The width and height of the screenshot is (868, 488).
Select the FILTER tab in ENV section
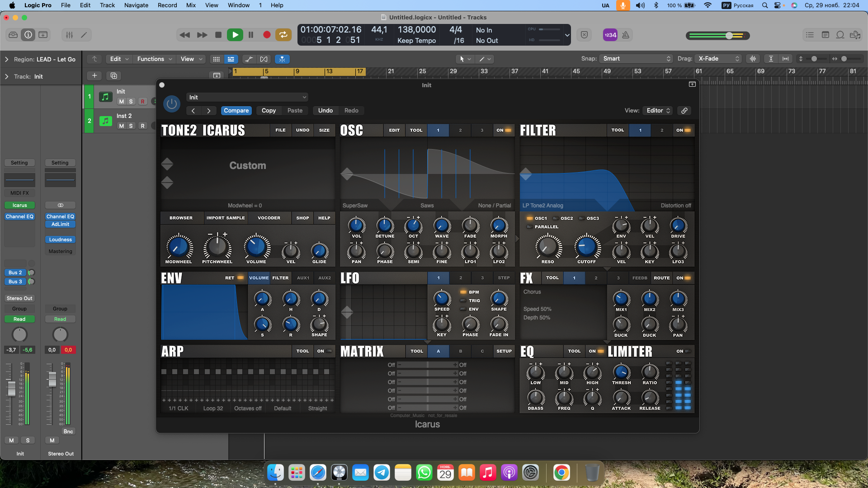(280, 278)
